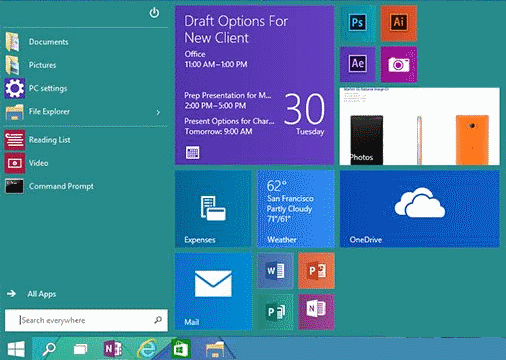The image size is (506, 360).
Task: Click the "PC settings" label
Action: pos(48,88)
